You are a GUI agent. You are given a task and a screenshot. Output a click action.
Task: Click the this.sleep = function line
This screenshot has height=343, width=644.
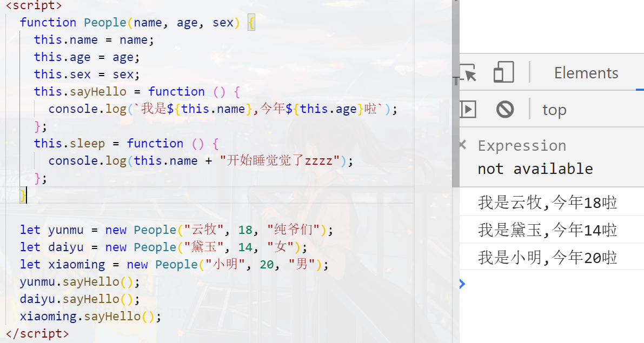tap(126, 144)
